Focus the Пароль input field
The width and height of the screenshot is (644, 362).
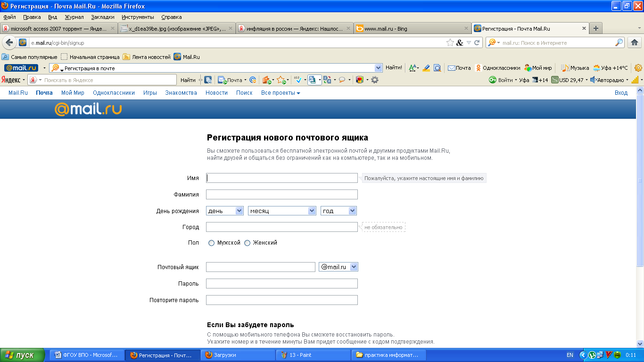[x=282, y=284]
